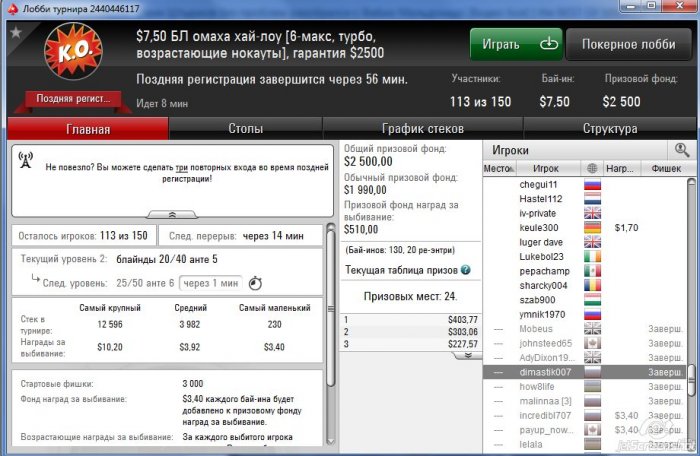Open player search magnifier icon

coord(682,150)
